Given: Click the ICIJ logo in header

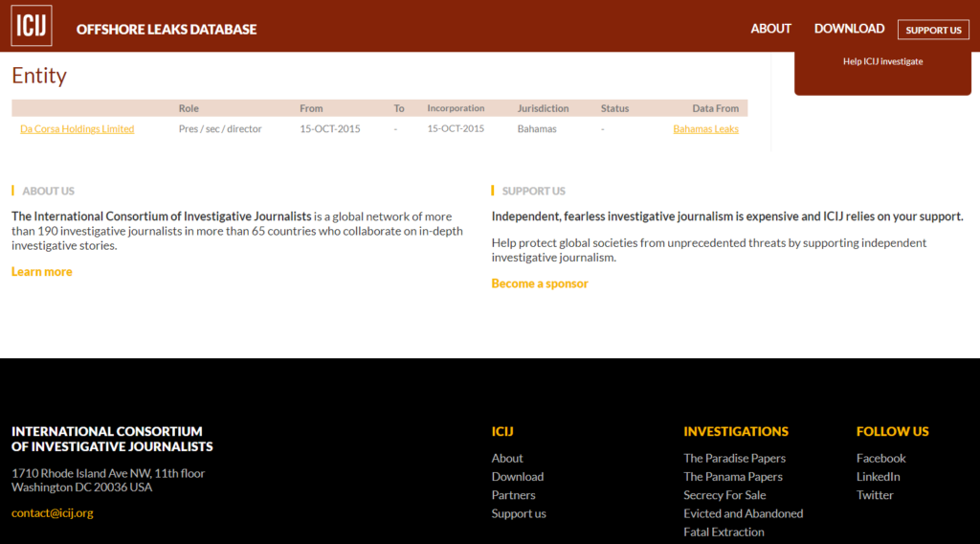Looking at the screenshot, I should click(32, 26).
